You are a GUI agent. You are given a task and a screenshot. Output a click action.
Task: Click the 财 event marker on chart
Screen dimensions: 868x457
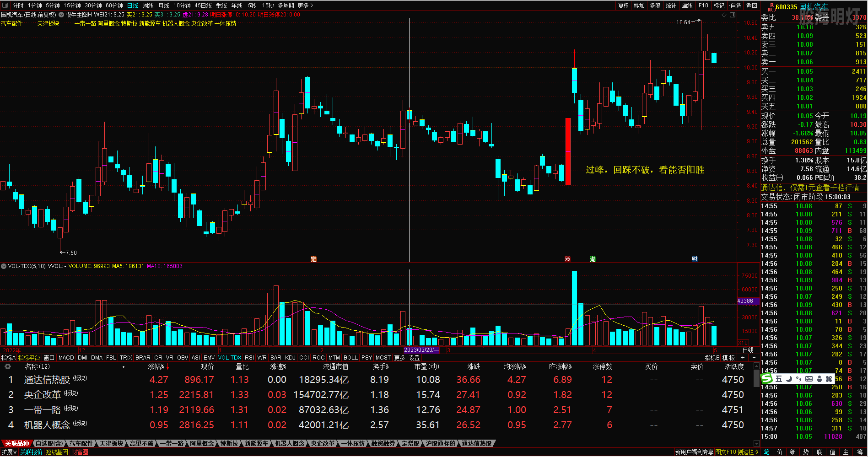click(x=695, y=259)
